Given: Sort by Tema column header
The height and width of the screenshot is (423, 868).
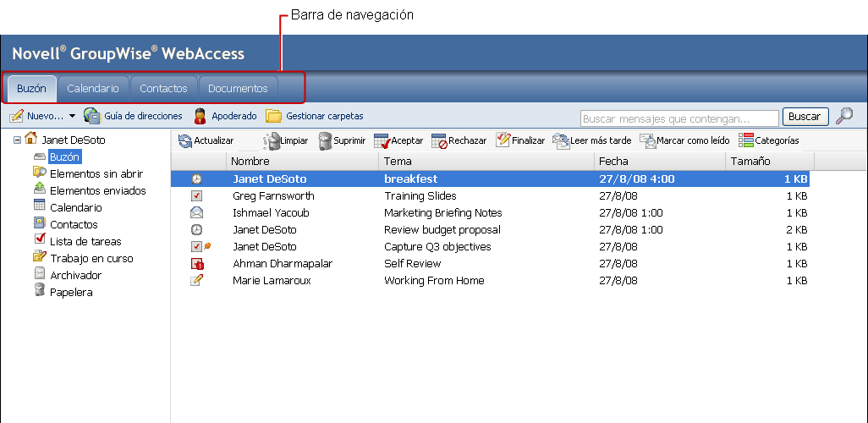Looking at the screenshot, I should click(486, 161).
